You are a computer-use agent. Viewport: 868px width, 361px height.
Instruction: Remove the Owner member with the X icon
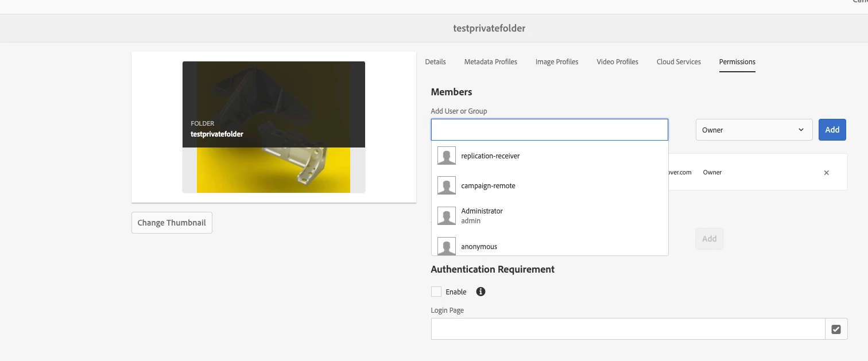(x=827, y=173)
